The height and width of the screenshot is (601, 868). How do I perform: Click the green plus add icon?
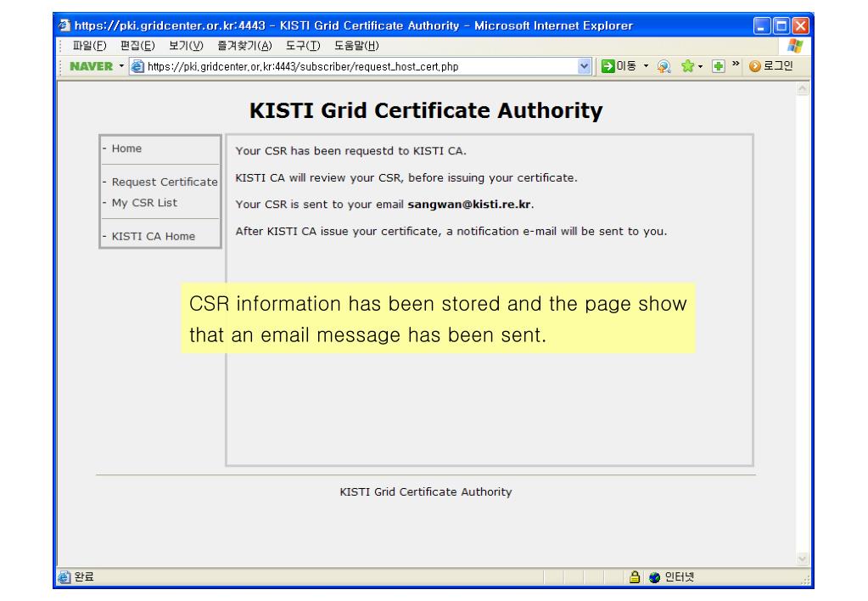pos(718,66)
